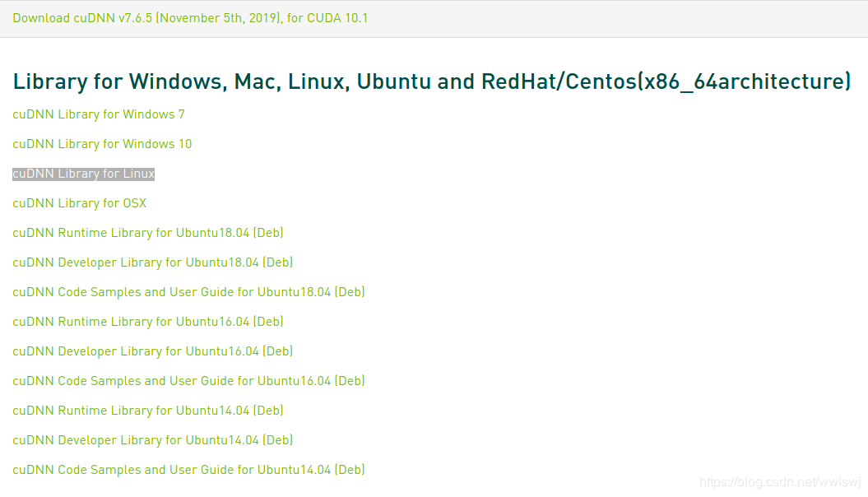Click "(Deb)" on Ubuntu18.04 Runtime Library link
Image resolution: width=868 pixels, height=497 pixels.
(268, 233)
